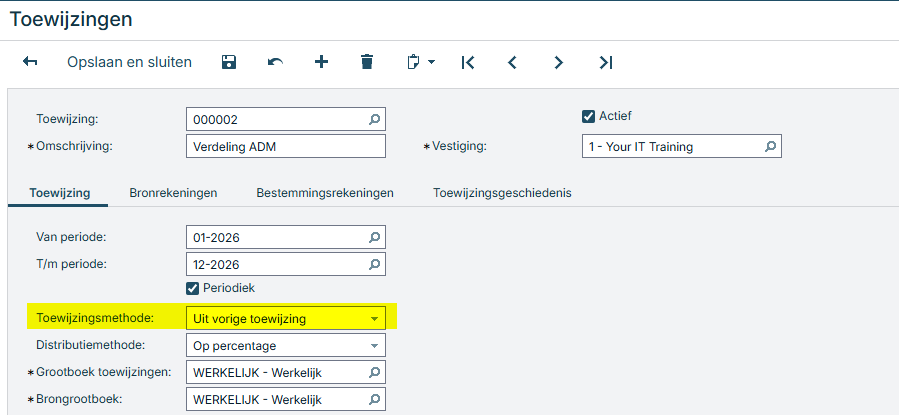Click Omschrijving field Verdeling ADM

(x=286, y=146)
